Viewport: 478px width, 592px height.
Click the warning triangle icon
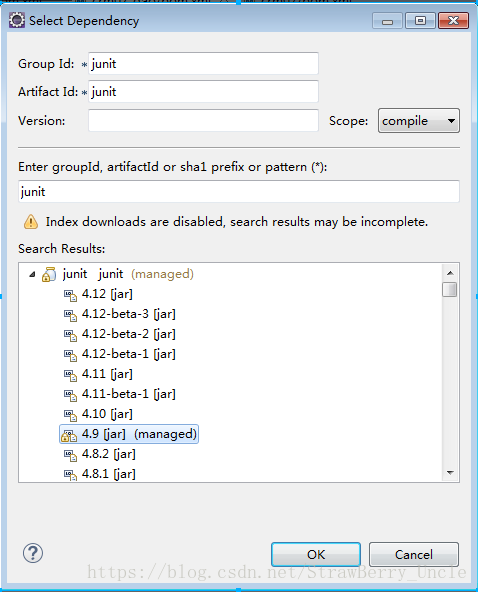(31, 222)
